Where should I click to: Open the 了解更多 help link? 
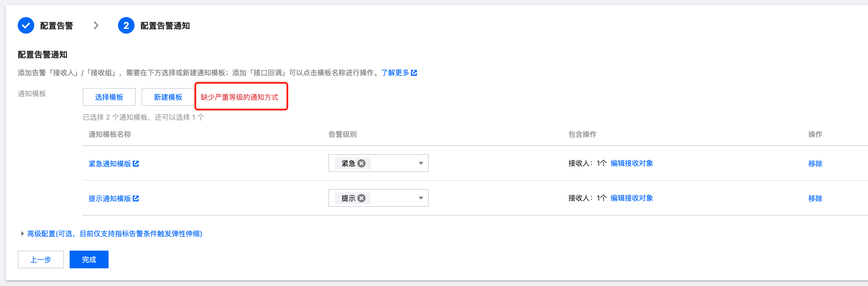(x=395, y=73)
